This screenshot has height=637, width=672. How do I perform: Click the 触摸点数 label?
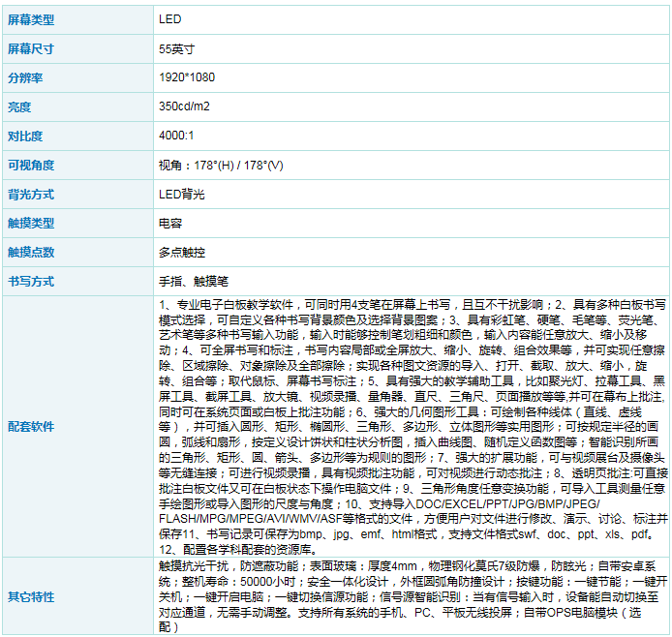(31, 253)
